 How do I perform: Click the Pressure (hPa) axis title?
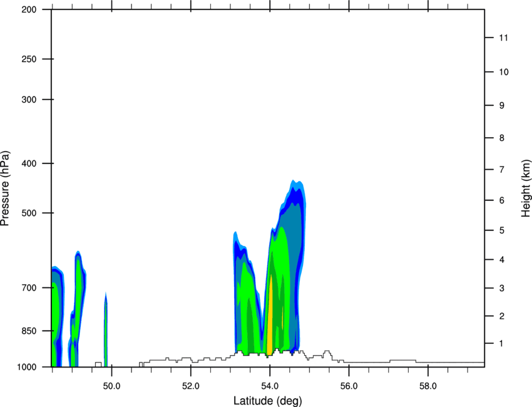point(5,188)
